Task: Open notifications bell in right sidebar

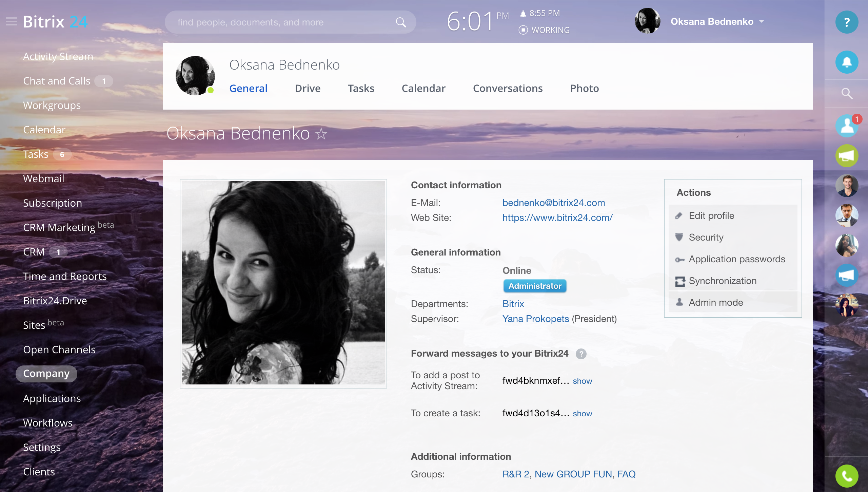Action: coord(847,62)
